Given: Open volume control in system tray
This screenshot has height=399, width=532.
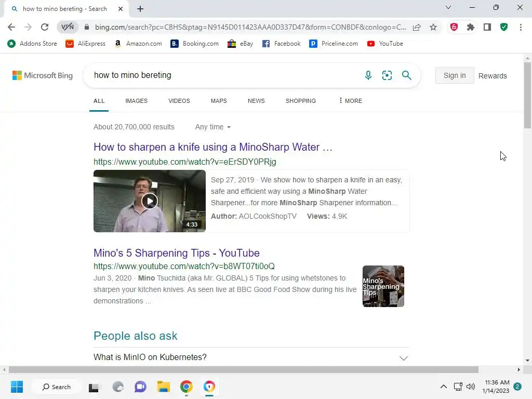Looking at the screenshot, I should point(471,387).
